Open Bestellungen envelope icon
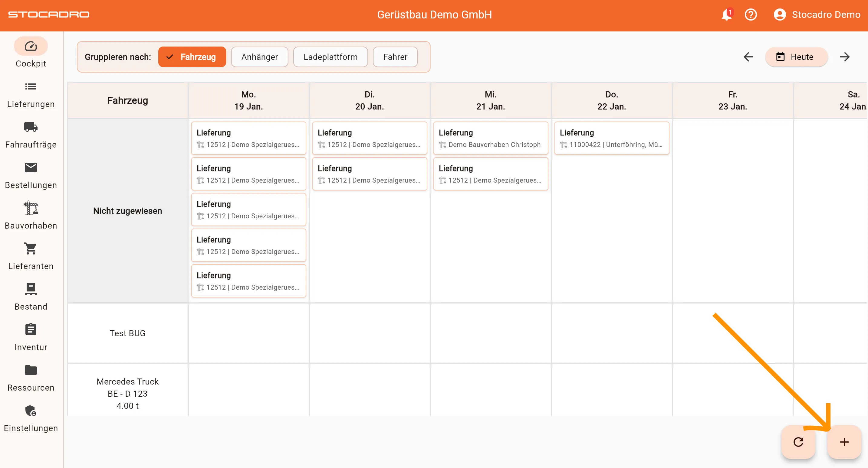The width and height of the screenshot is (868, 468). pyautogui.click(x=31, y=167)
